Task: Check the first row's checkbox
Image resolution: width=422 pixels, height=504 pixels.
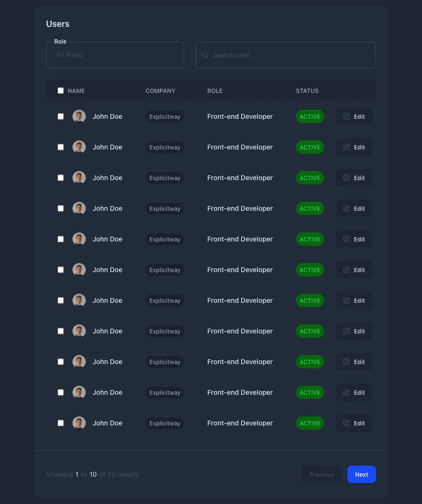Action: pyautogui.click(x=60, y=116)
